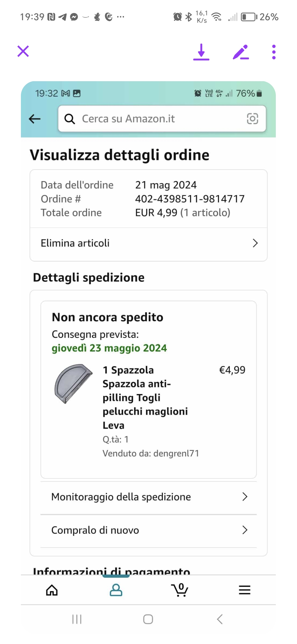Close the image viewer with X icon
The width and height of the screenshot is (297, 644).
tap(23, 51)
